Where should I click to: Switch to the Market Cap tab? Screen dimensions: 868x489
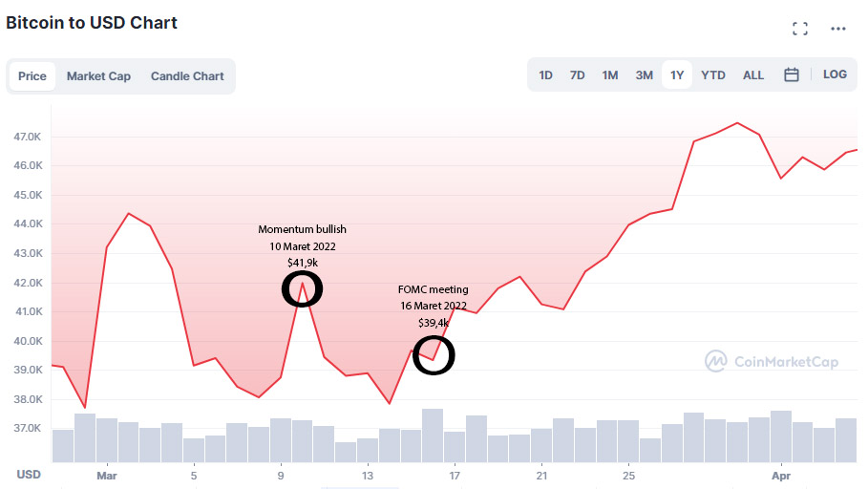pos(98,76)
